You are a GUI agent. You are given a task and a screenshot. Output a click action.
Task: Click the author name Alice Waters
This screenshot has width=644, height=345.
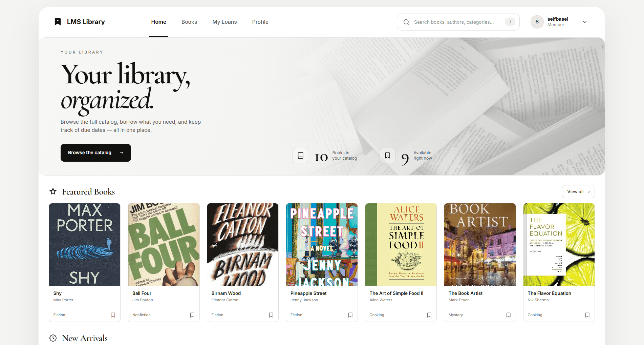381,300
